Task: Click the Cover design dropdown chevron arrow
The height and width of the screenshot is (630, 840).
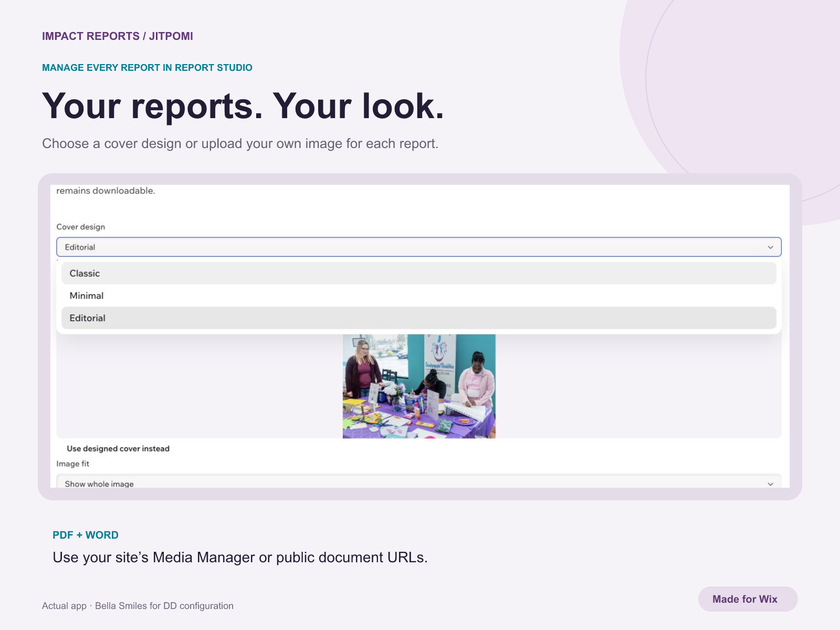Action: tap(770, 247)
